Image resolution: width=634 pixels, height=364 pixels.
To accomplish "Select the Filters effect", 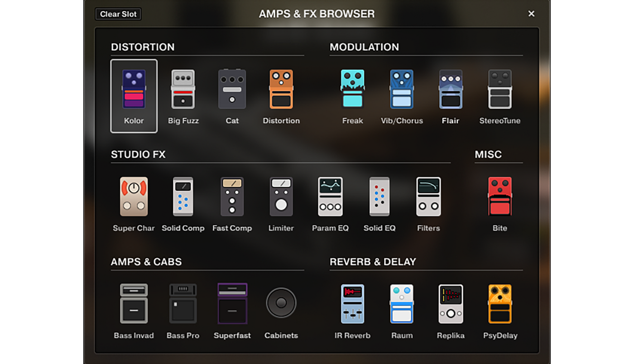I will click(x=428, y=204).
